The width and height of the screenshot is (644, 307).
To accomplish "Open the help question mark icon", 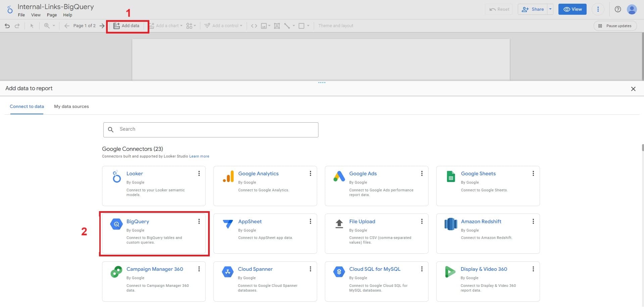I will (x=617, y=9).
